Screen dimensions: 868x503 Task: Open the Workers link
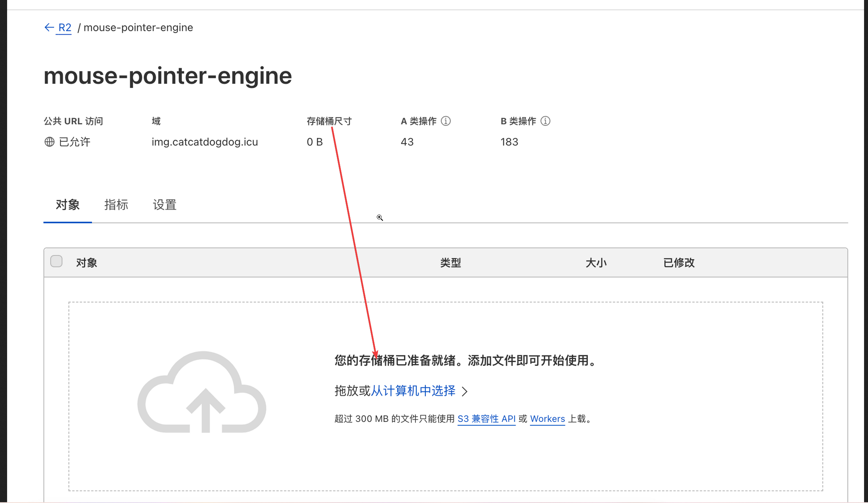click(x=547, y=419)
